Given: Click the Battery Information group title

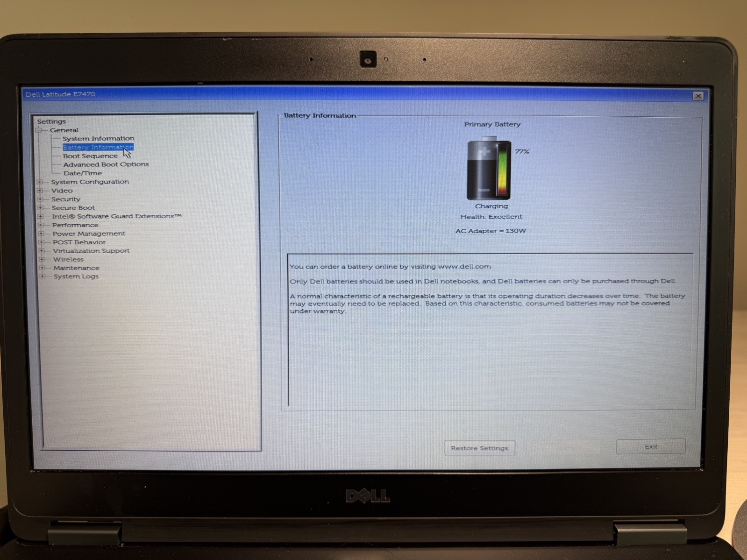Looking at the screenshot, I should (x=320, y=115).
